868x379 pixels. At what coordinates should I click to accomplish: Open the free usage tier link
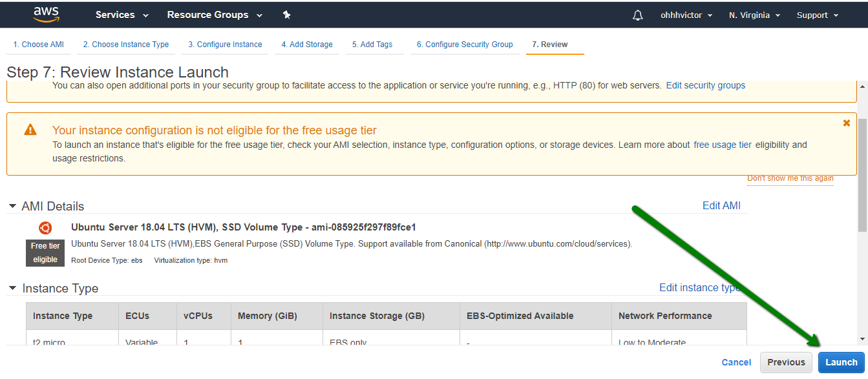pos(723,145)
